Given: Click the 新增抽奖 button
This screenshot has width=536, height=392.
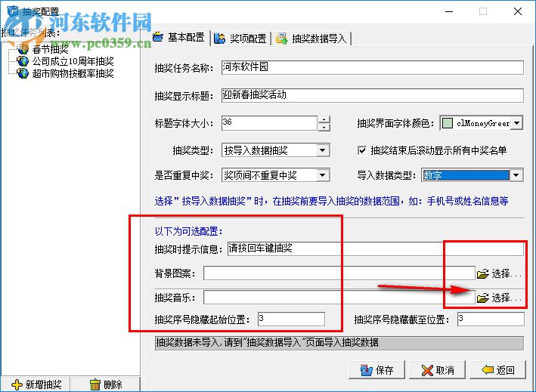Looking at the screenshot, I should pos(36,384).
